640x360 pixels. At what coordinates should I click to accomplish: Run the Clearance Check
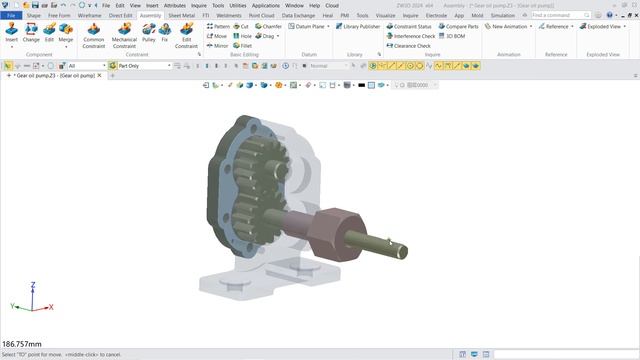tap(409, 46)
